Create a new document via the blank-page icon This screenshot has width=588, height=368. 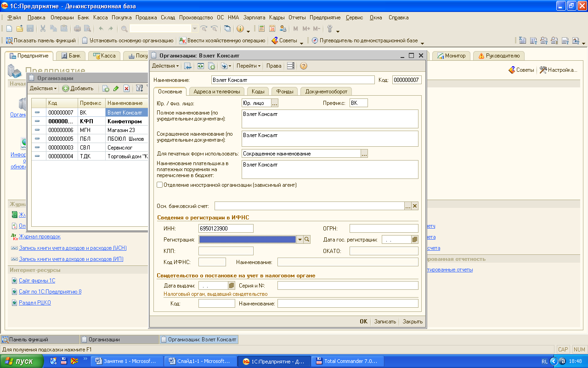(9, 29)
